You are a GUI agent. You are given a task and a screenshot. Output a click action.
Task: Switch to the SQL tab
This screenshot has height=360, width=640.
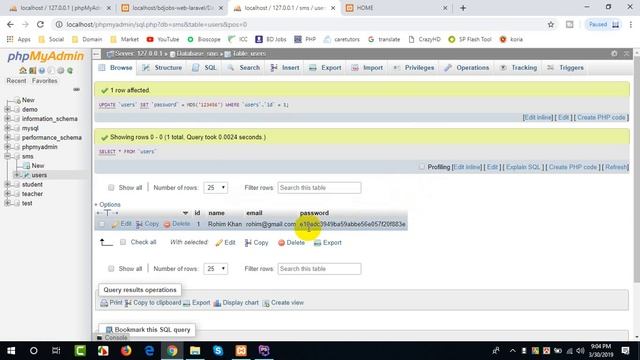coord(204,68)
